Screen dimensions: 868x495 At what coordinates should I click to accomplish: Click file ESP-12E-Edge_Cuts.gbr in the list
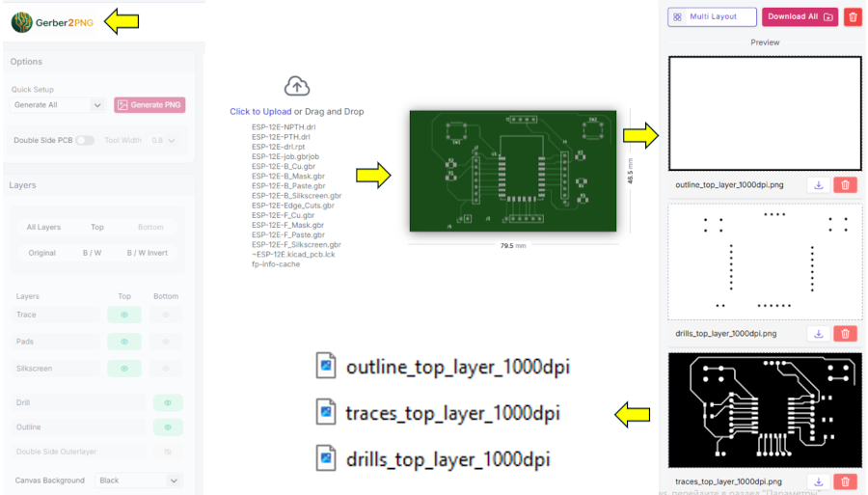[293, 206]
